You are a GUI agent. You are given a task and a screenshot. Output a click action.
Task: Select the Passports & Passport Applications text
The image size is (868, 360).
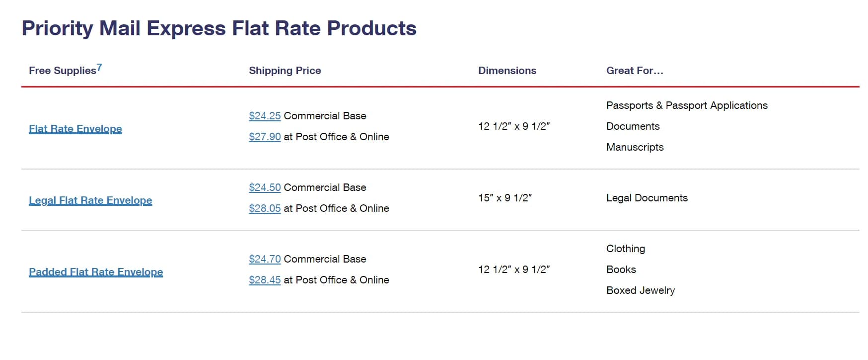pos(687,105)
